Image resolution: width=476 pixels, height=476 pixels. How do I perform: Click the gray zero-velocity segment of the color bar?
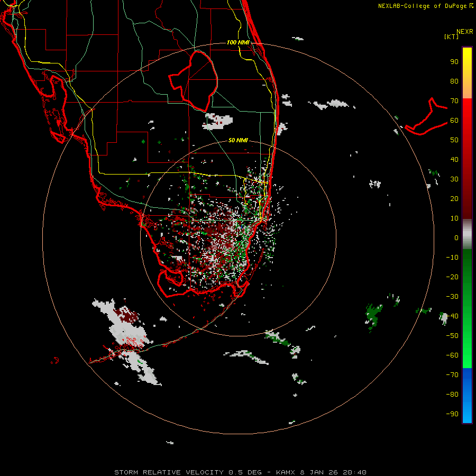[467, 234]
